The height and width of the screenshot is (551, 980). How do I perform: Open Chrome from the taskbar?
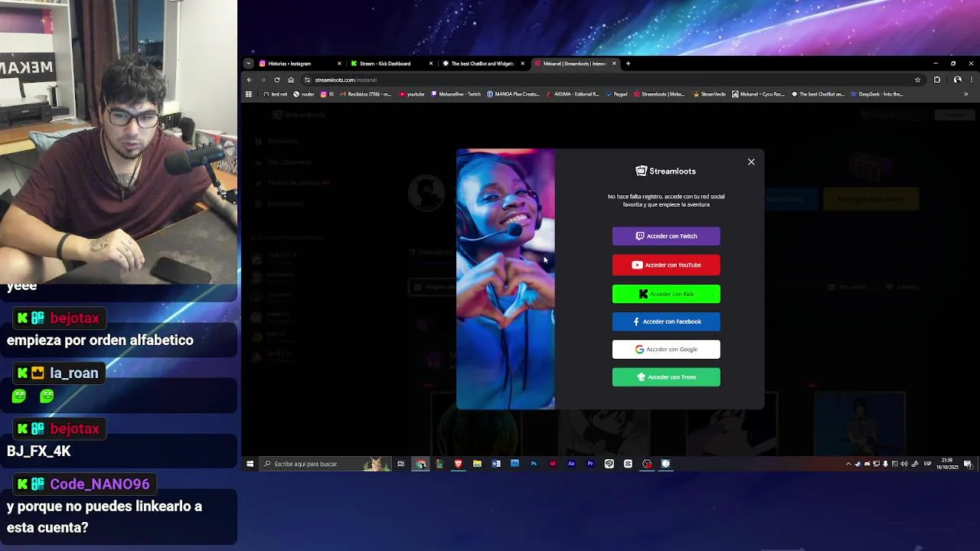pos(421,464)
